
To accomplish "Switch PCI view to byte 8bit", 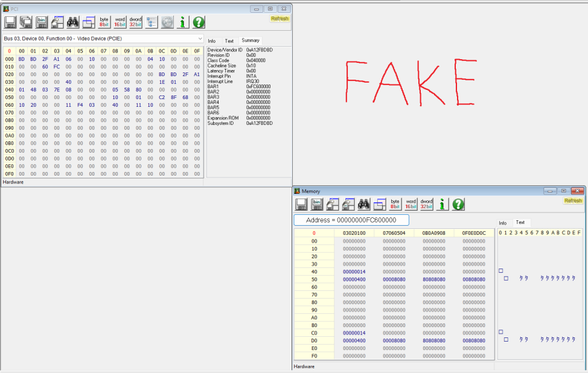I will tap(104, 22).
